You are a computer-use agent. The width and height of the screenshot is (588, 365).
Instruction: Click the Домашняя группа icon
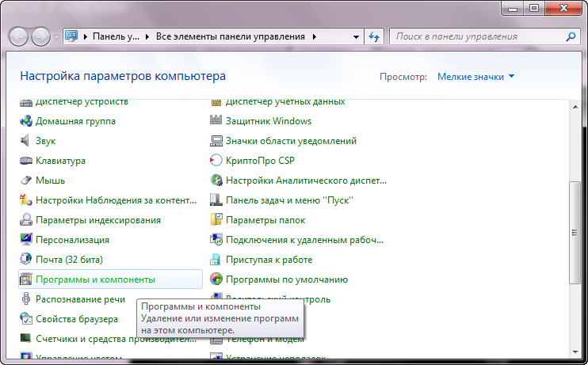(x=26, y=121)
